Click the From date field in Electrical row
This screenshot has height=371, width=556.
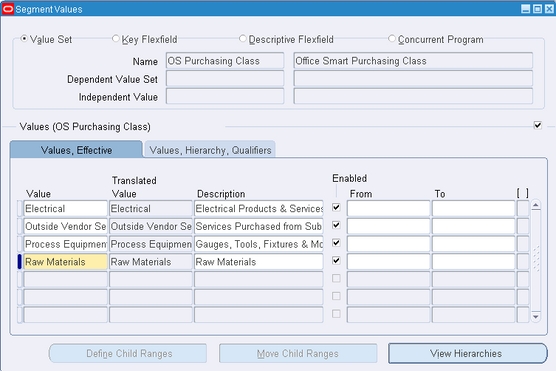pyautogui.click(x=388, y=209)
